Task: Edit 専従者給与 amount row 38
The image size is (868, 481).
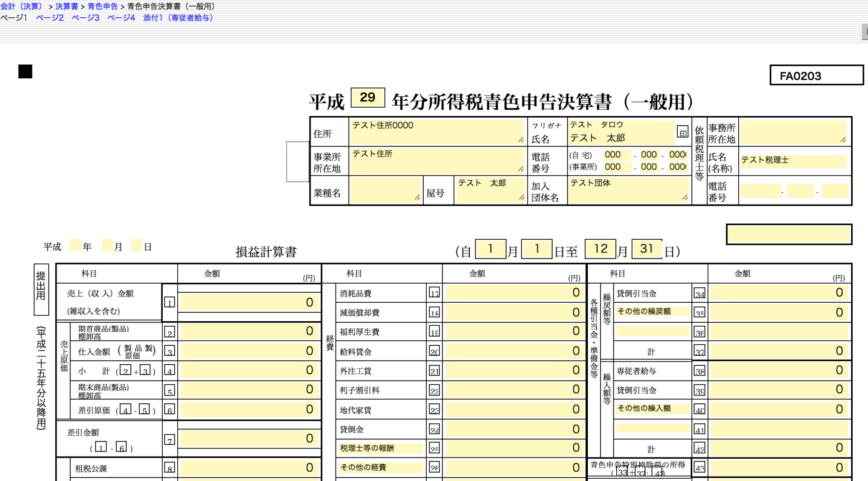Action: pos(779,370)
